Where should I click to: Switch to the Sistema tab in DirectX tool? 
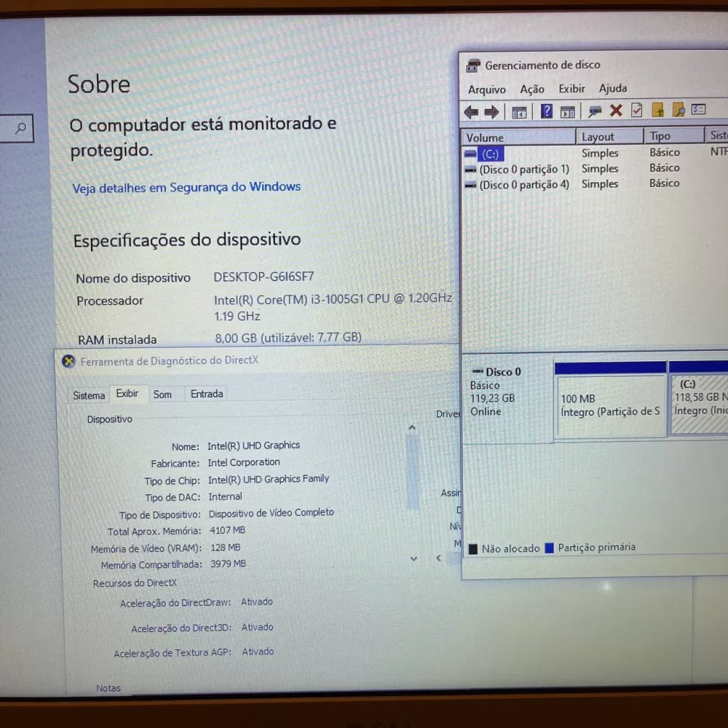[89, 395]
